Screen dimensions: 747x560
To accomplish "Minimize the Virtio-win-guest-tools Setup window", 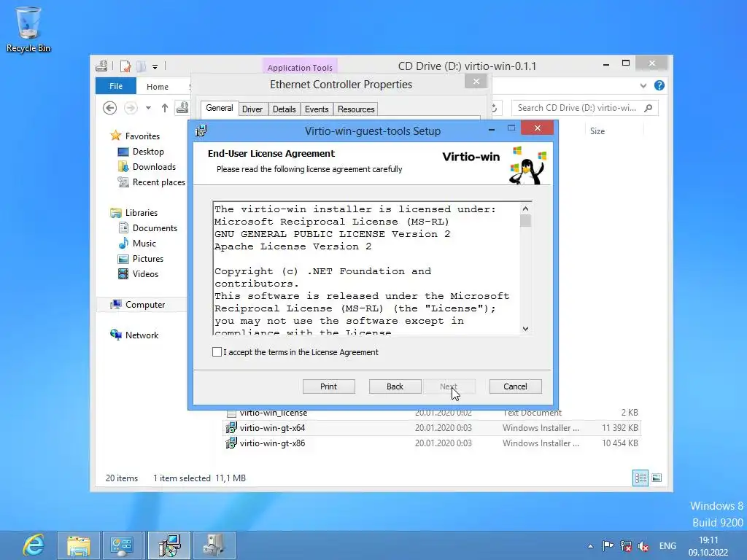I will coord(492,129).
